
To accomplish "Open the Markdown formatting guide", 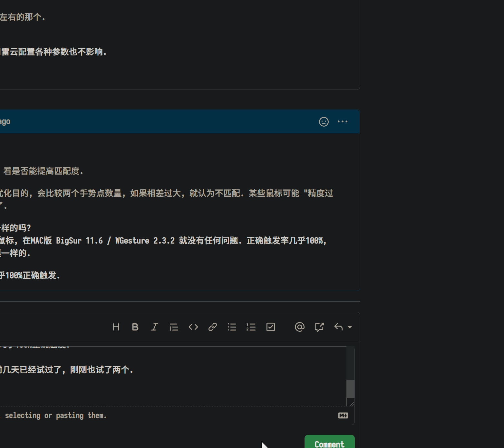I will (343, 415).
